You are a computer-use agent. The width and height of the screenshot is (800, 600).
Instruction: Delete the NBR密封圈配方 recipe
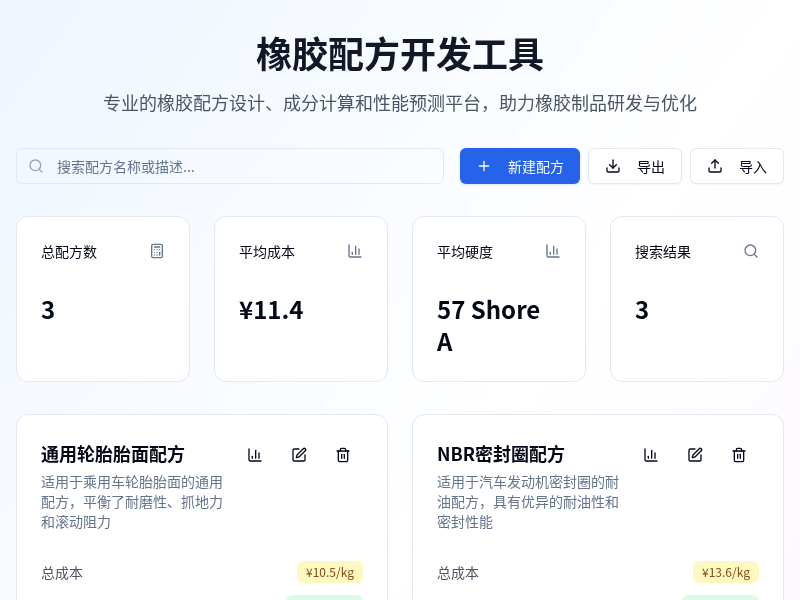pyautogui.click(x=739, y=455)
